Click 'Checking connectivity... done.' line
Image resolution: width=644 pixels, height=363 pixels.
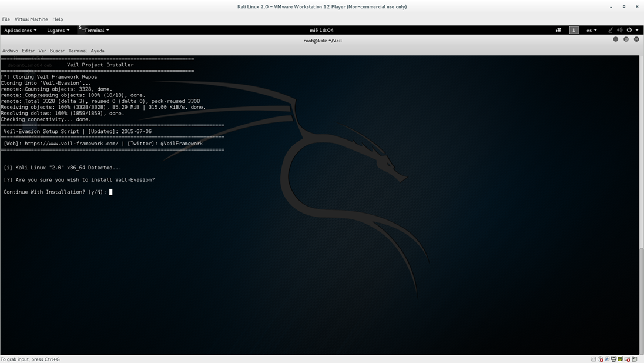tap(46, 119)
